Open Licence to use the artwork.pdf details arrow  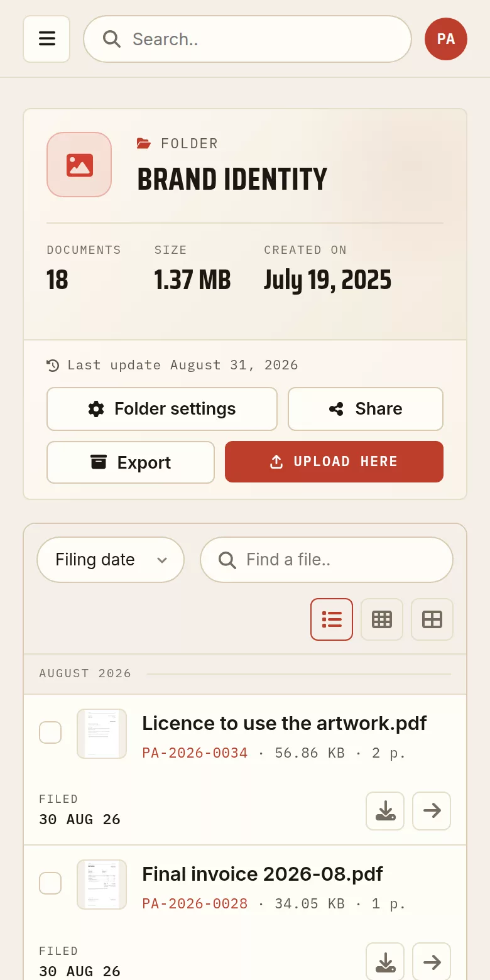click(x=432, y=811)
